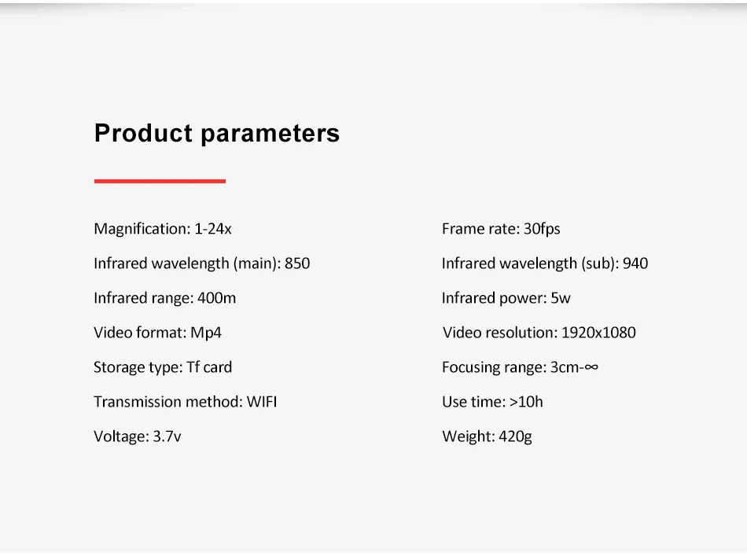
Task: Select the Infrared range: 400m line
Action: [164, 298]
